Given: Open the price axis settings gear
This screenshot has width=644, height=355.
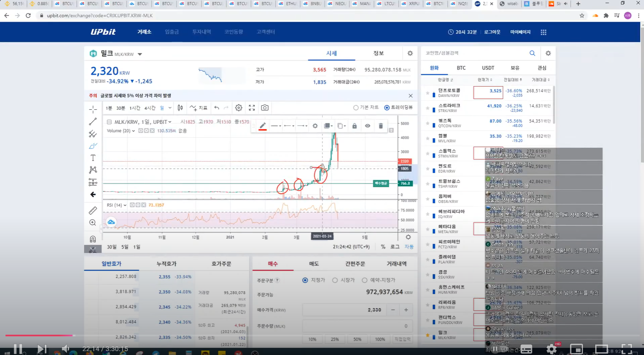Looking at the screenshot, I should (408, 237).
